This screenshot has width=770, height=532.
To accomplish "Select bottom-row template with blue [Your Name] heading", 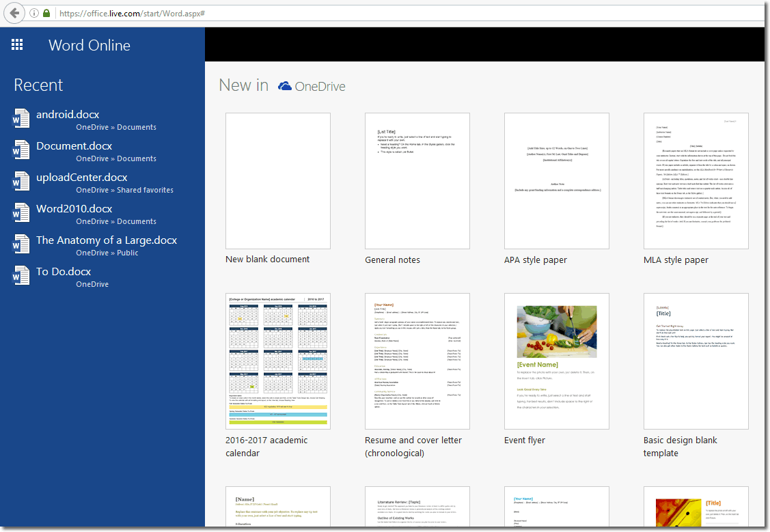I will tap(557, 507).
